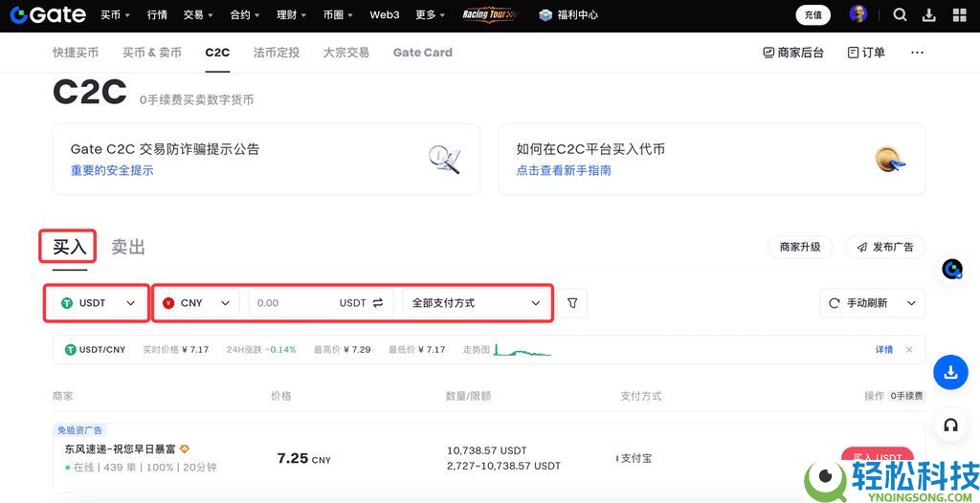Click the 充值 deposit button
Screen dimensions: 980x503
[813, 15]
